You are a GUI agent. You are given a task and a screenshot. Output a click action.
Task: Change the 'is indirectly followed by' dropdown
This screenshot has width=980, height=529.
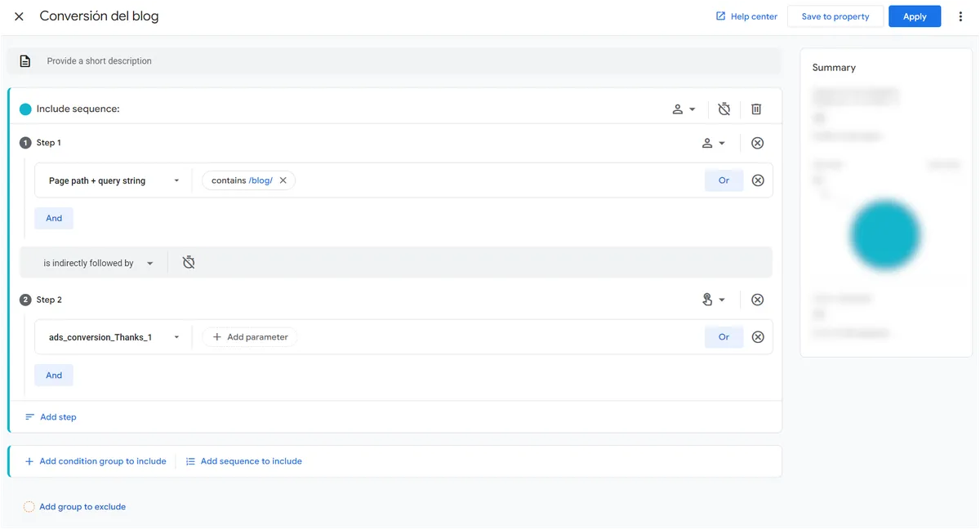[x=92, y=262]
